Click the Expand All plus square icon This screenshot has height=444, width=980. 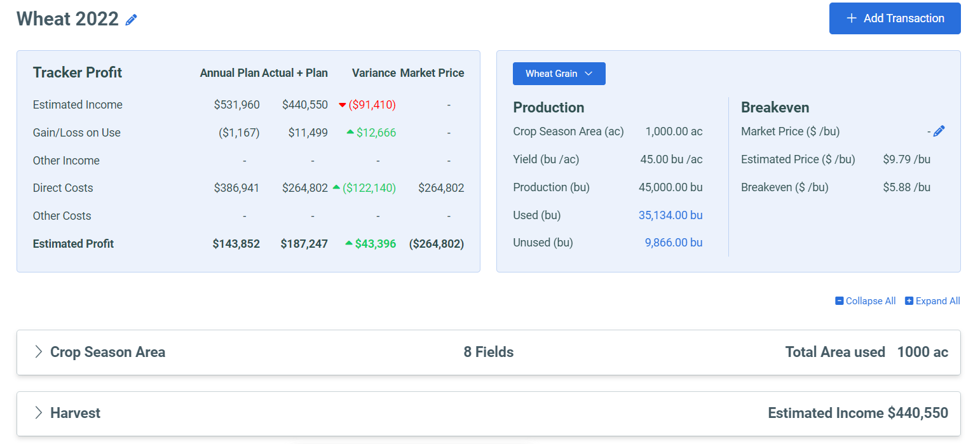(909, 300)
